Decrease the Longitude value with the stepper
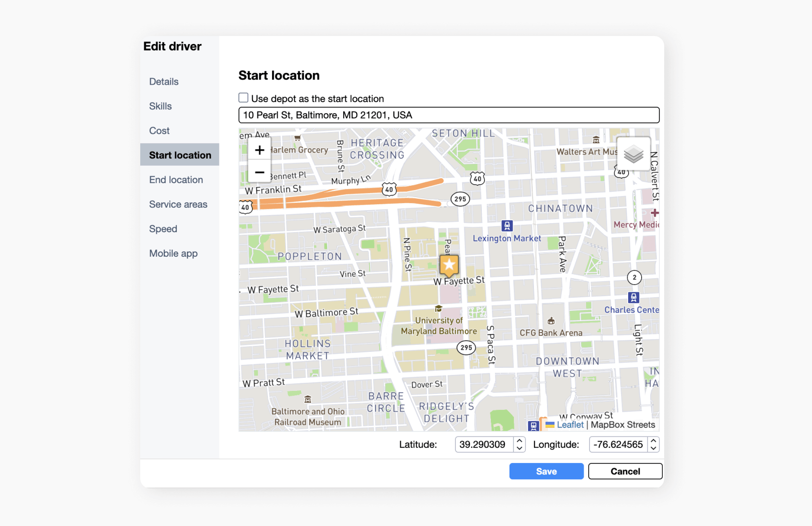This screenshot has height=526, width=812. tap(654, 447)
